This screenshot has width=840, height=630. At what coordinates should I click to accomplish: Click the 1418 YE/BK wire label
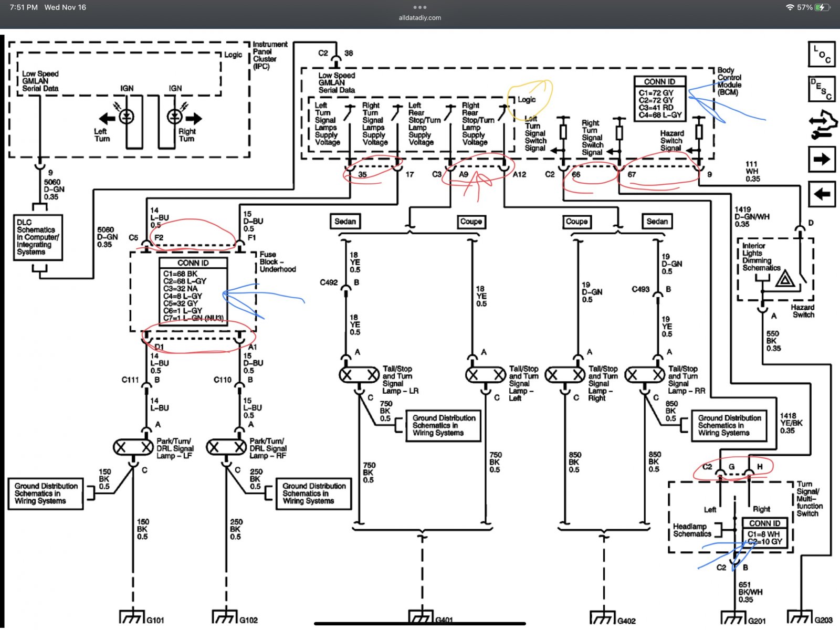tap(791, 423)
